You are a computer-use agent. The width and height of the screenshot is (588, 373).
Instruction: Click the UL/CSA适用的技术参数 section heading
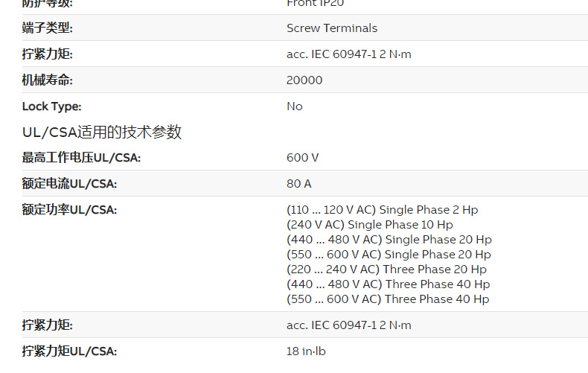(102, 133)
